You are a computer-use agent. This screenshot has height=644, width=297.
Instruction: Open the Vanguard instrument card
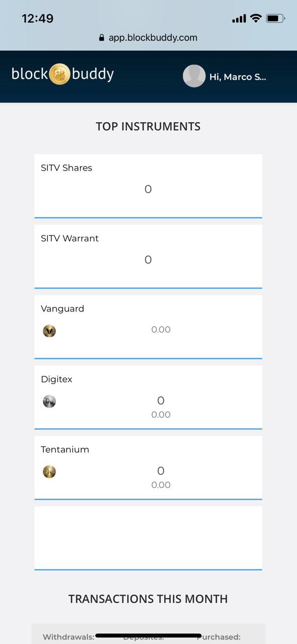click(148, 327)
